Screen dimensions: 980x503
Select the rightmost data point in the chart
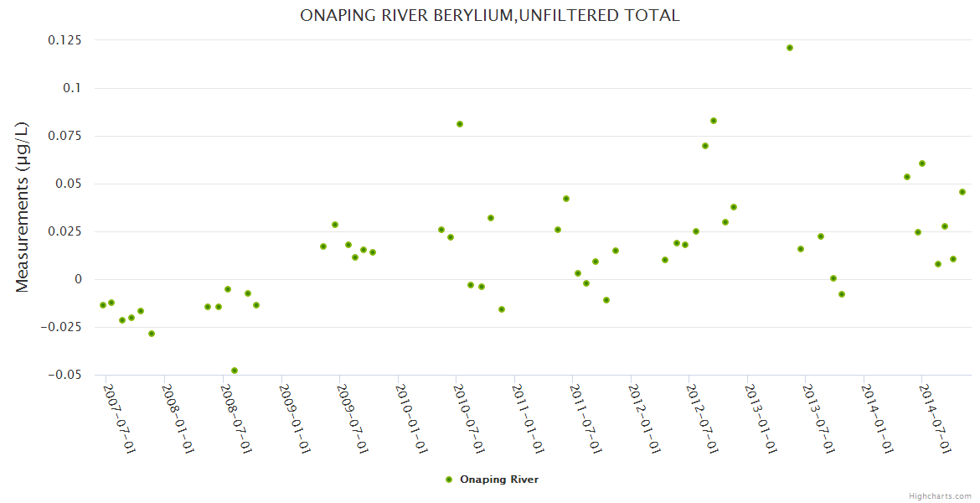point(962,192)
